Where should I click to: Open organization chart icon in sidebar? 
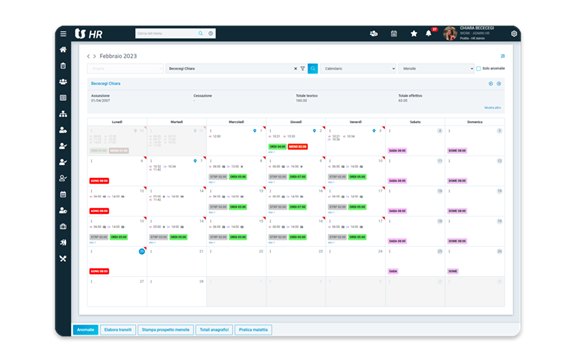[x=63, y=114]
